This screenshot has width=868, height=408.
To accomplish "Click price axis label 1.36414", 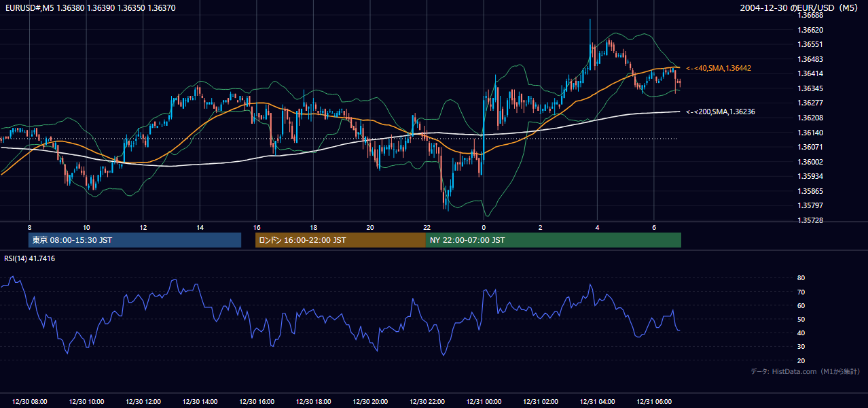I will (x=810, y=73).
